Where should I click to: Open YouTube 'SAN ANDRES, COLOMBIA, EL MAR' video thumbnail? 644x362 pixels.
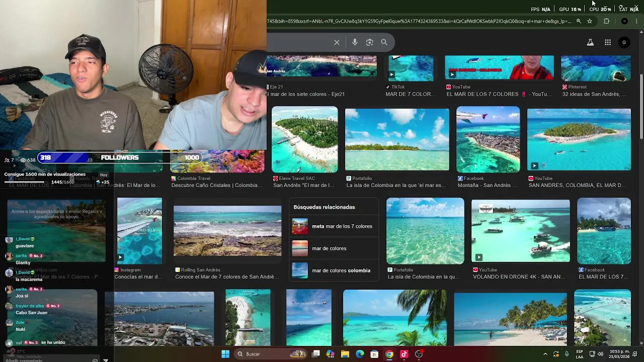pyautogui.click(x=579, y=139)
